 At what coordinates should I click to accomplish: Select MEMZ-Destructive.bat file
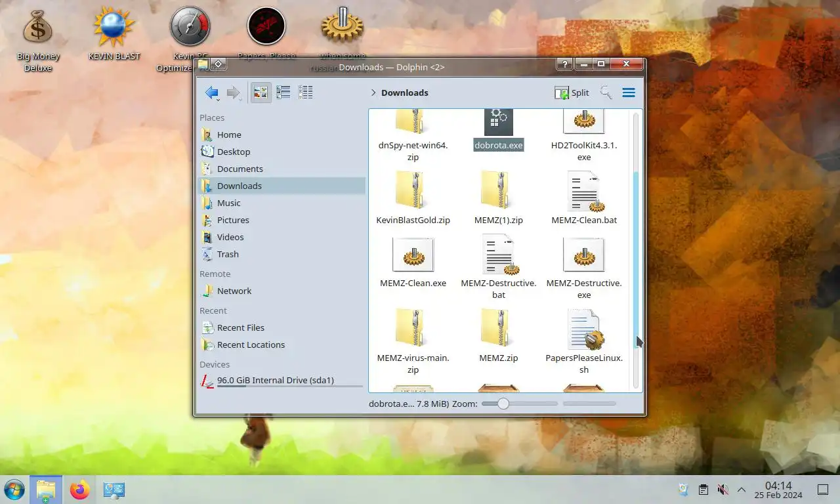point(499,268)
